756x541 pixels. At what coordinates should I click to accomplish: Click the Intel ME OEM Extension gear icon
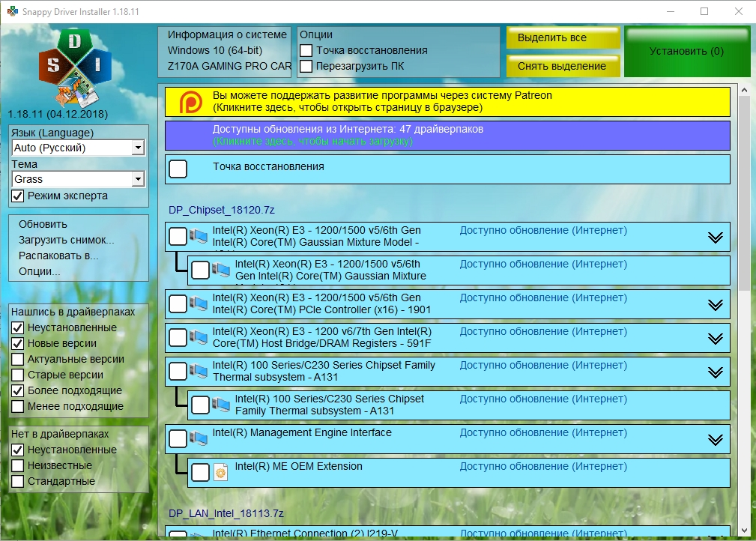pos(221,473)
